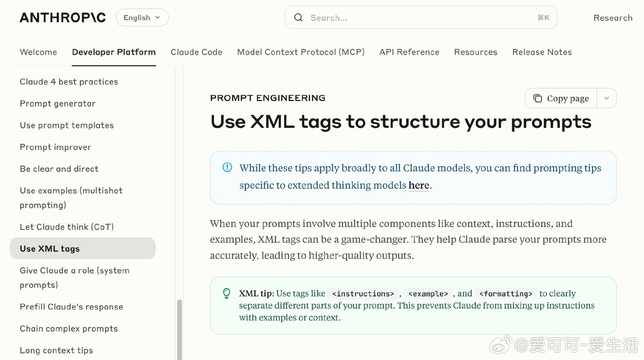
Task: Open the Claude Code tab
Action: tap(196, 52)
